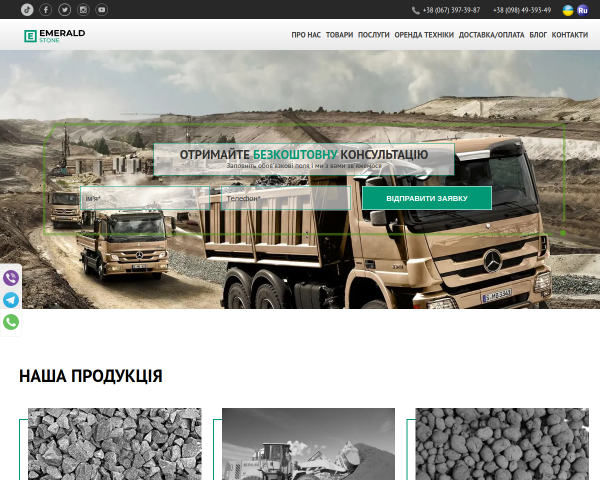Click the Emerald Stone logo
The image size is (600, 480).
[x=55, y=36]
